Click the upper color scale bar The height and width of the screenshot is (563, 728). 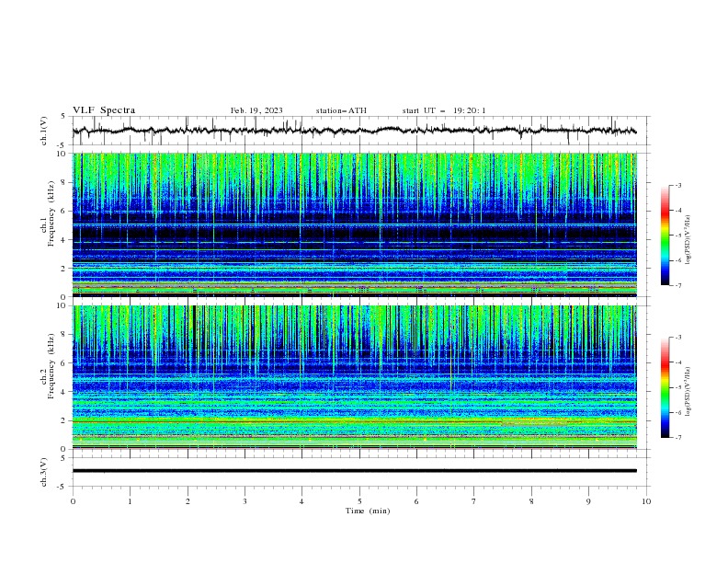coord(665,236)
